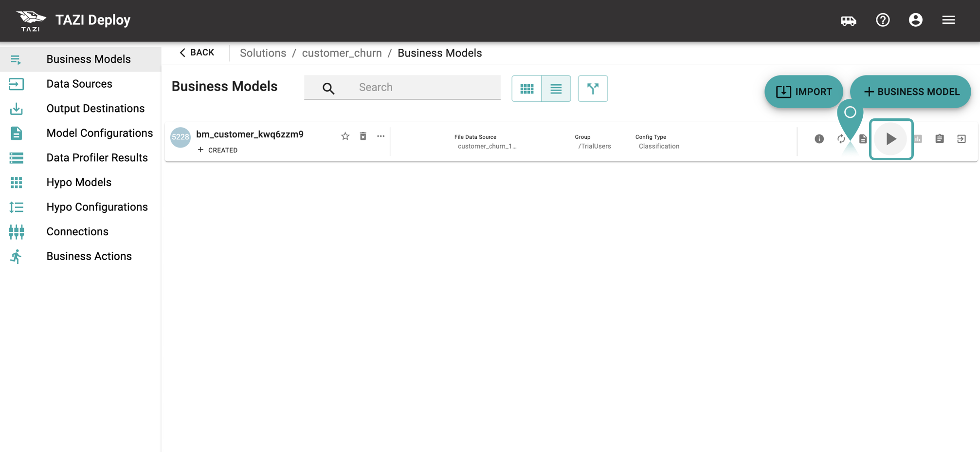Image resolution: width=980 pixels, height=452 pixels.
Task: Click the IMPORT button
Action: coord(803,92)
